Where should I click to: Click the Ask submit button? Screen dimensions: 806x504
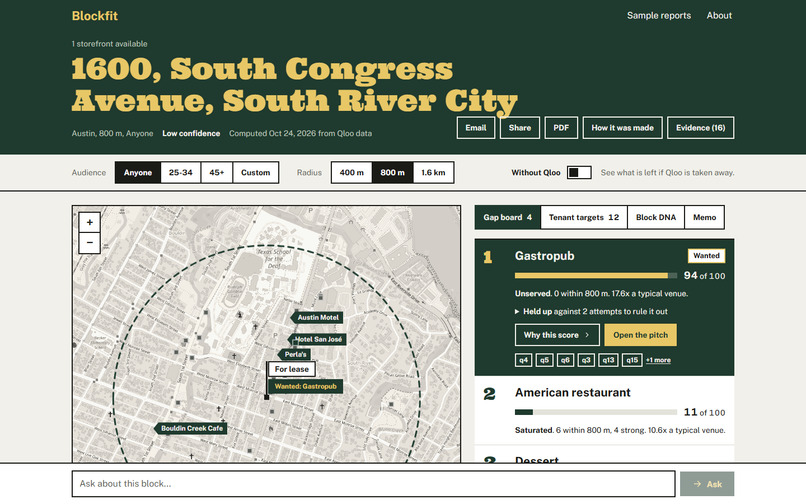point(707,484)
